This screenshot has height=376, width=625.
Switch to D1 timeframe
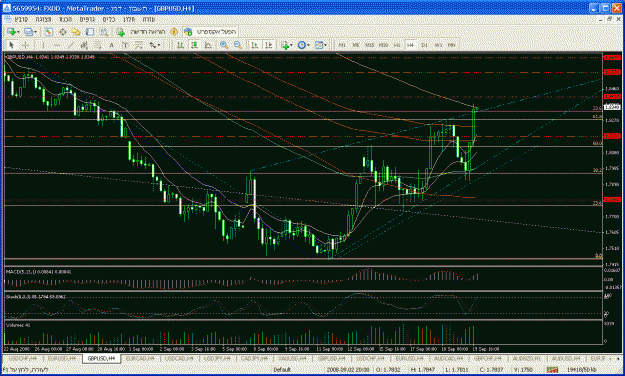click(x=425, y=45)
